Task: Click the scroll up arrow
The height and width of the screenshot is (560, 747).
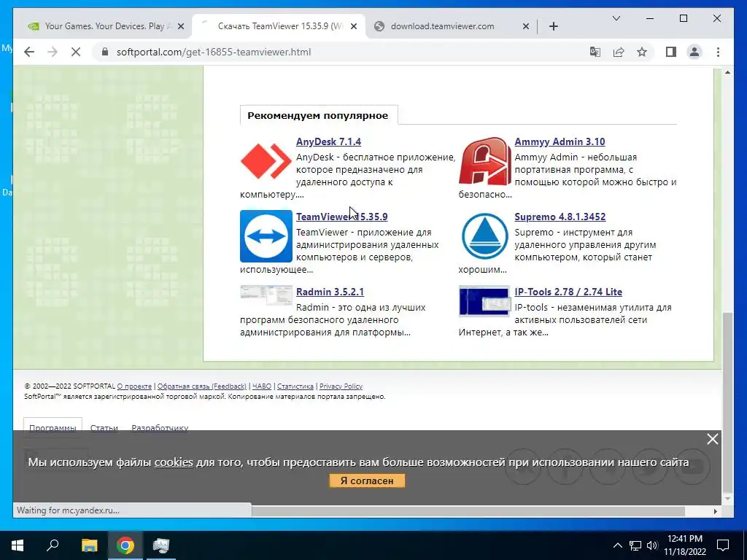Action: (727, 72)
